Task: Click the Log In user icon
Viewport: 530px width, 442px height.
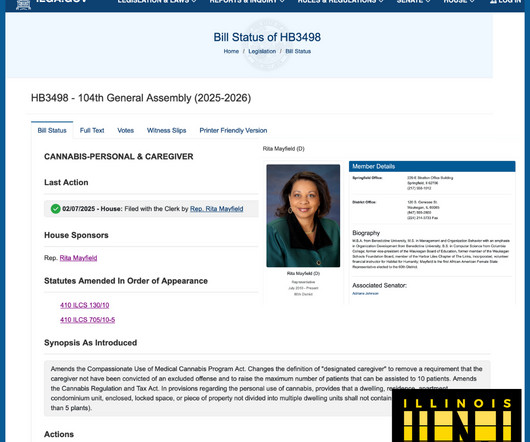Action: coord(493,2)
